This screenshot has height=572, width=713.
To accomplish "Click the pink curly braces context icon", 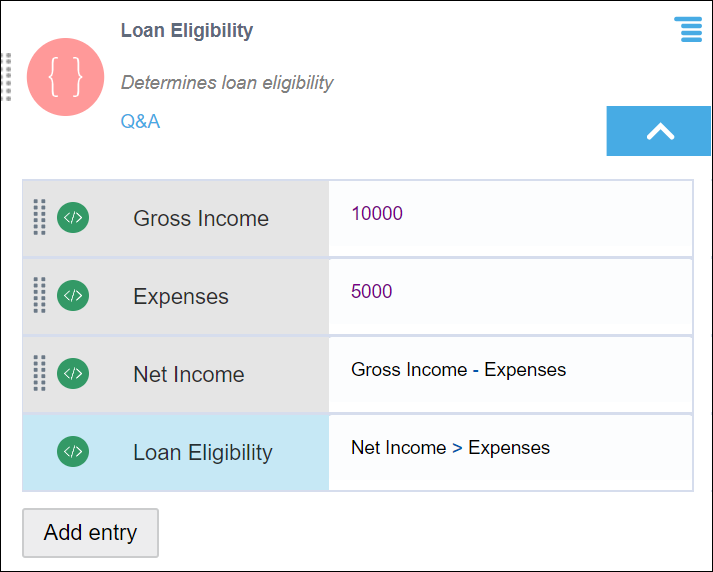I will point(67,77).
